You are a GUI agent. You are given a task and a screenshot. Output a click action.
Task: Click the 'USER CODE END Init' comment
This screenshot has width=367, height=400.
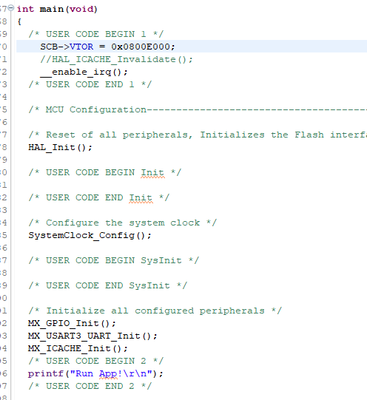(x=99, y=198)
